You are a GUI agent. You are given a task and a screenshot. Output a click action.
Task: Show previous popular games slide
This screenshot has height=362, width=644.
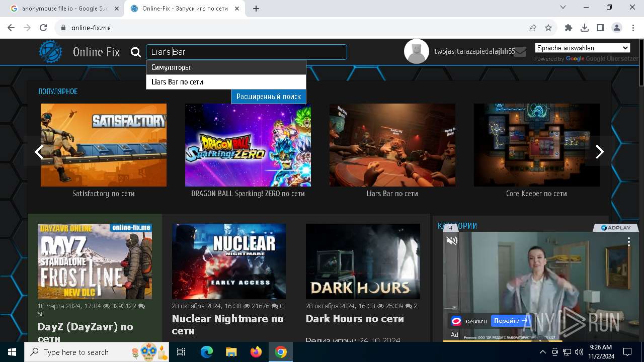39,151
